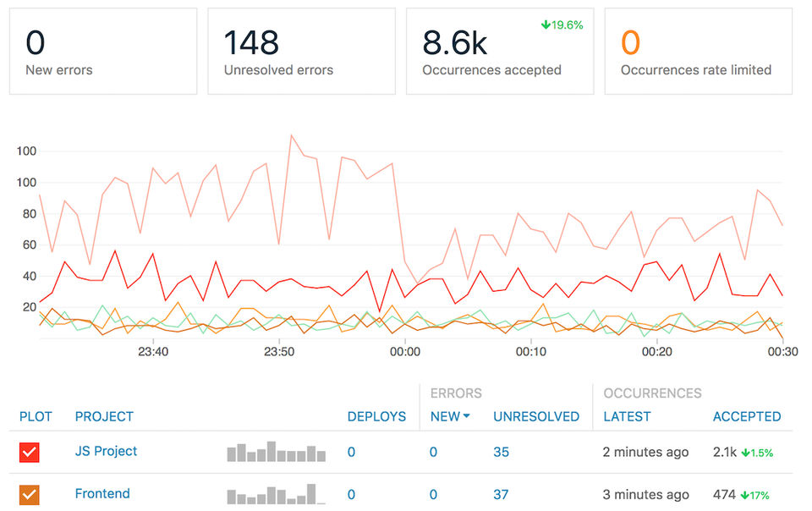
Task: Open the Frontend project link
Action: [102, 493]
